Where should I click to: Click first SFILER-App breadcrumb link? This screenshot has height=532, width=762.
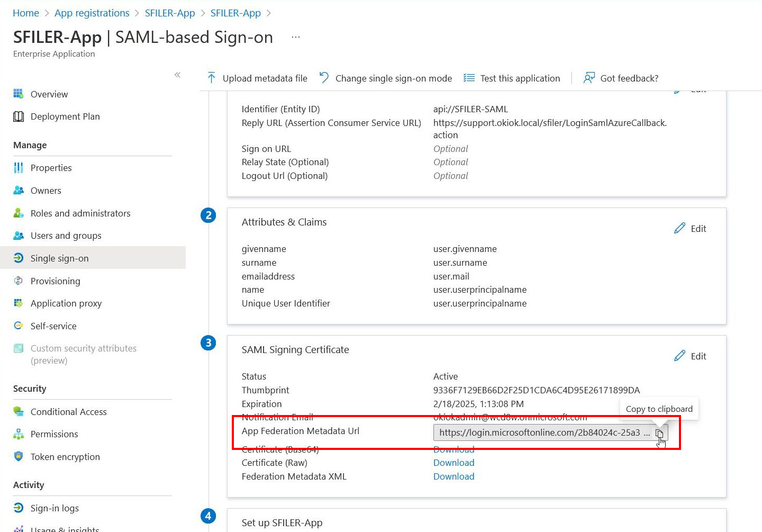[x=170, y=13]
